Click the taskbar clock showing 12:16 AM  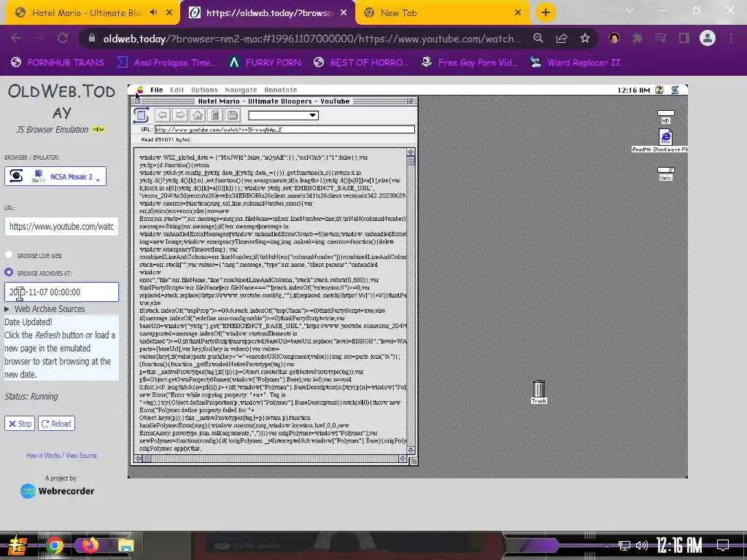click(679, 545)
